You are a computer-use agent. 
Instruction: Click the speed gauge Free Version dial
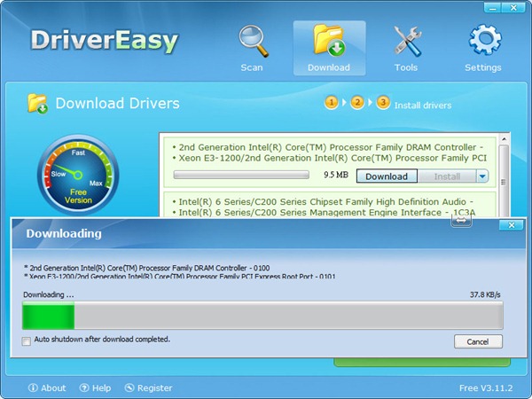(x=78, y=175)
